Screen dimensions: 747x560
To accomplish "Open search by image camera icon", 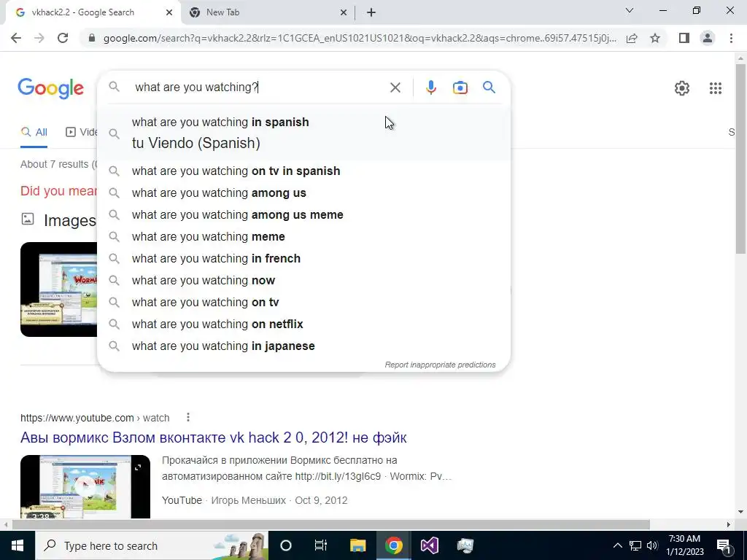I will pyautogui.click(x=460, y=87).
